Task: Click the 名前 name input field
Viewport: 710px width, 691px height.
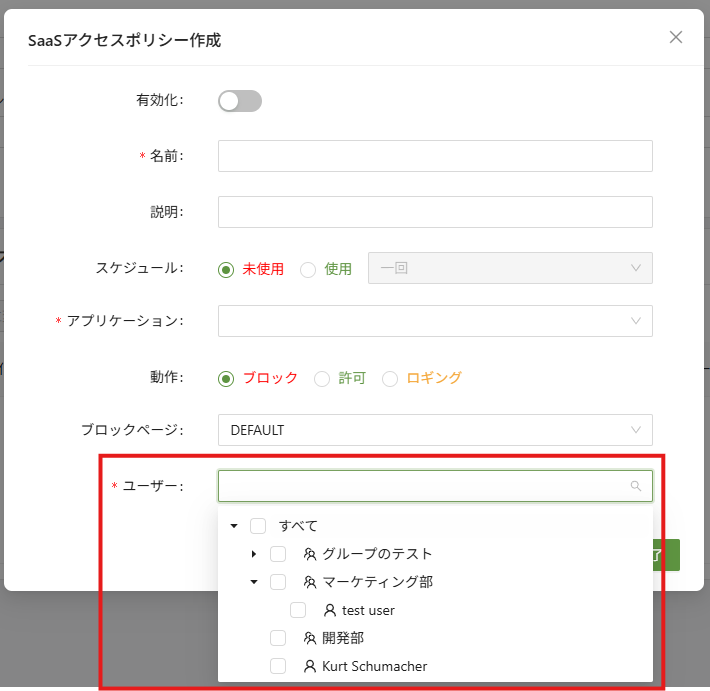Action: (x=435, y=156)
